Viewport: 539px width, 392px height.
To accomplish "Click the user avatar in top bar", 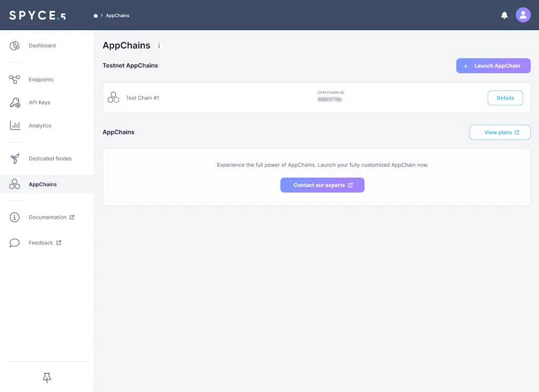I will tap(523, 15).
